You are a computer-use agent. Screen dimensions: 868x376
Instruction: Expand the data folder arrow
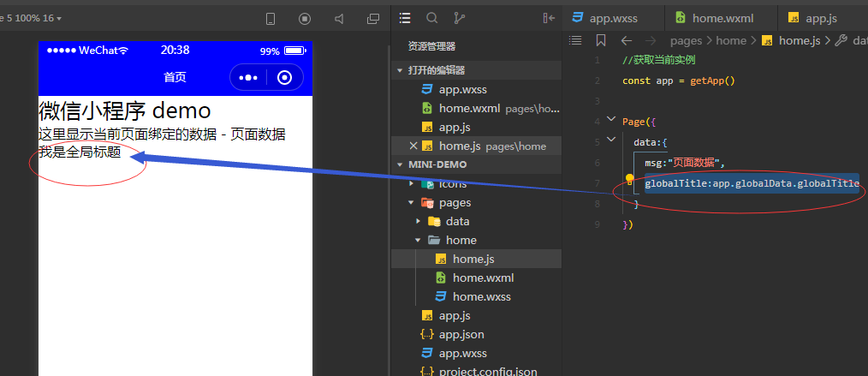(419, 221)
